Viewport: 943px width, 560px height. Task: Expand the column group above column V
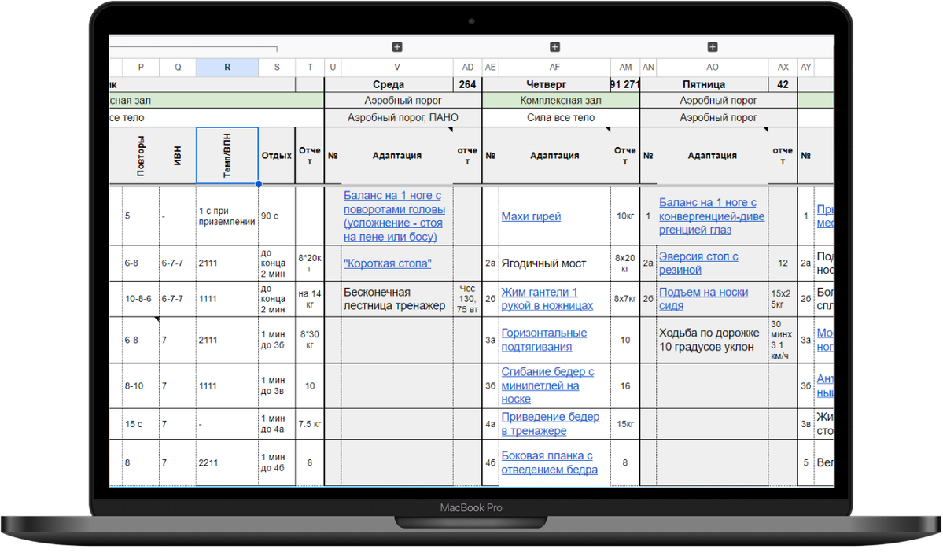click(x=397, y=47)
